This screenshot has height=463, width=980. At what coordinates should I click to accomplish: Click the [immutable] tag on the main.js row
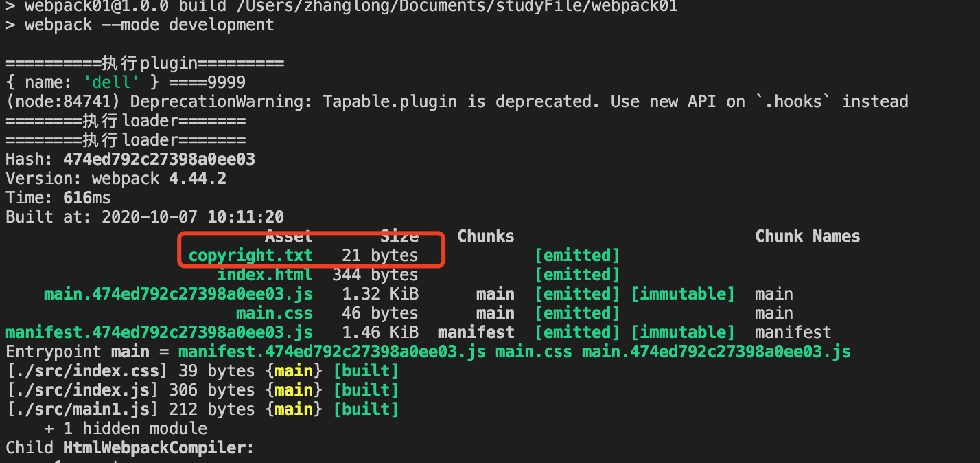click(683, 294)
